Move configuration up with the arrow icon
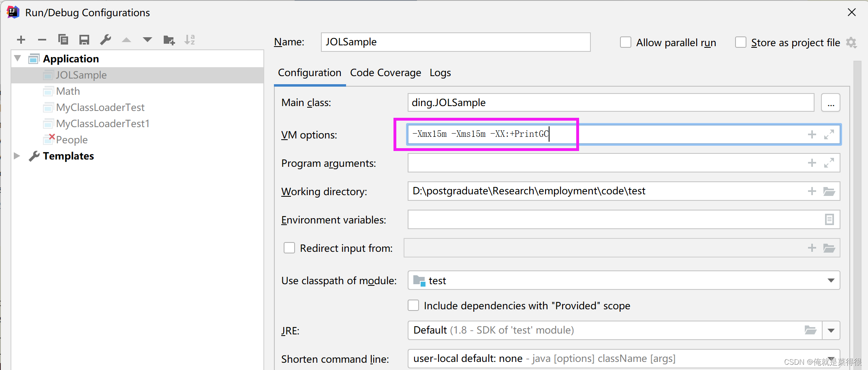Image resolution: width=868 pixels, height=370 pixels. [126, 40]
